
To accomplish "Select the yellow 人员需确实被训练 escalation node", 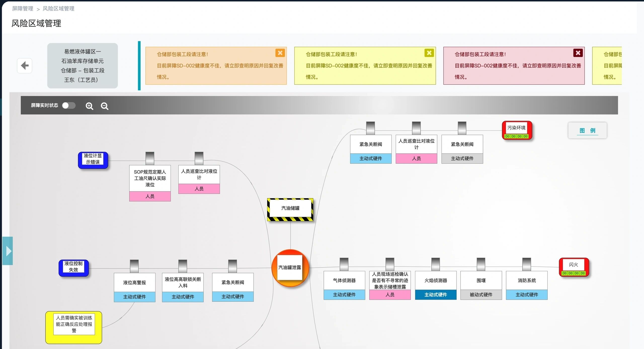I will click(74, 327).
